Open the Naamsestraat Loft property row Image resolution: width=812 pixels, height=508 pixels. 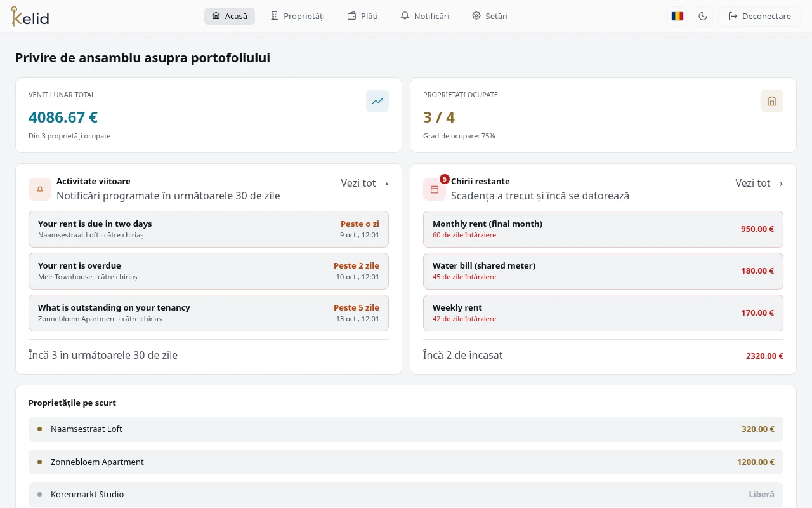[406, 429]
